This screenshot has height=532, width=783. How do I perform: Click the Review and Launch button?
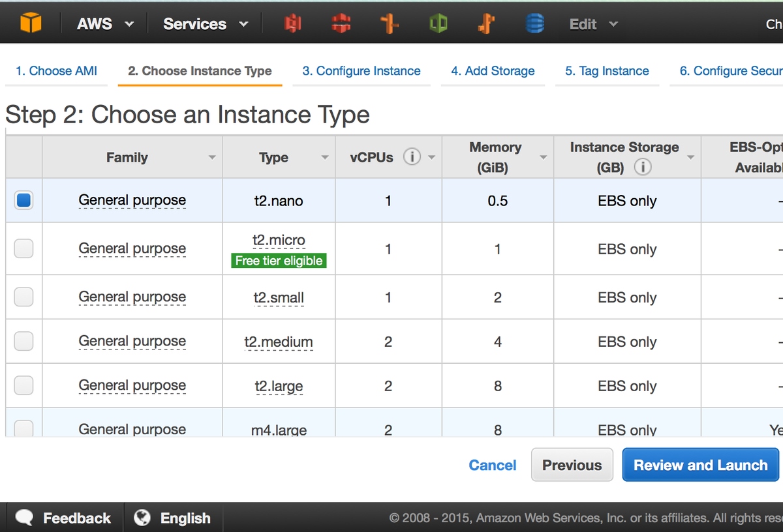(700, 465)
